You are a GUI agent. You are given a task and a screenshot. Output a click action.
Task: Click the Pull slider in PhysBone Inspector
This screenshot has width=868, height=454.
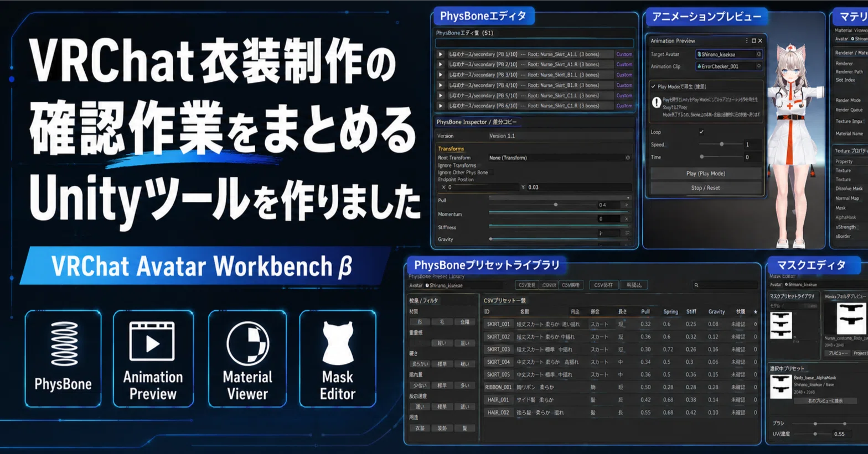(541, 205)
